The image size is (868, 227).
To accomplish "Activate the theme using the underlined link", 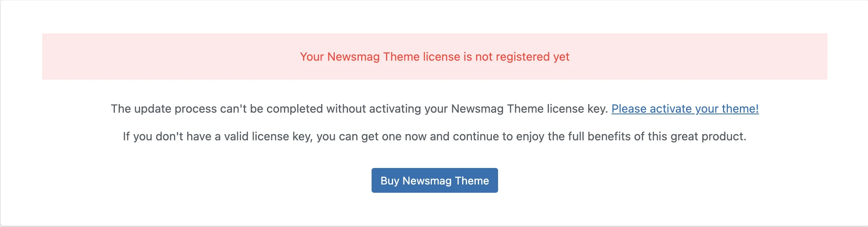I will pyautogui.click(x=685, y=109).
